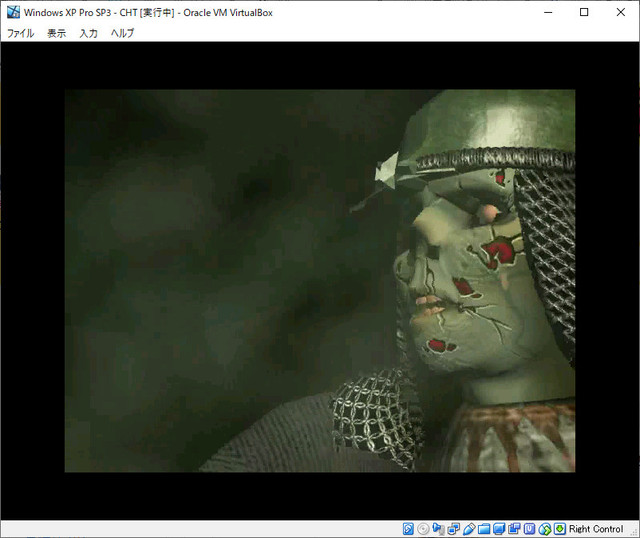Minimize the VirtualBox window

(x=548, y=12)
